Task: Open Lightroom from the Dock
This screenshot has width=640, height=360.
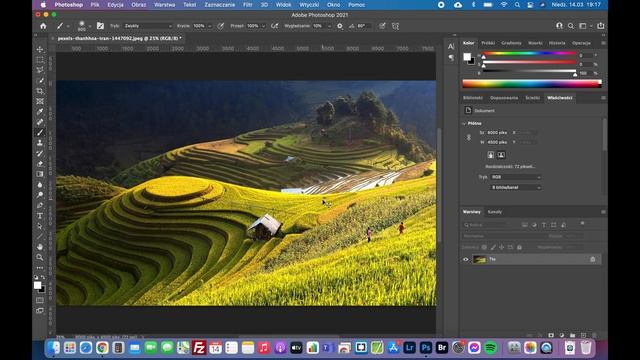Action: click(410, 348)
